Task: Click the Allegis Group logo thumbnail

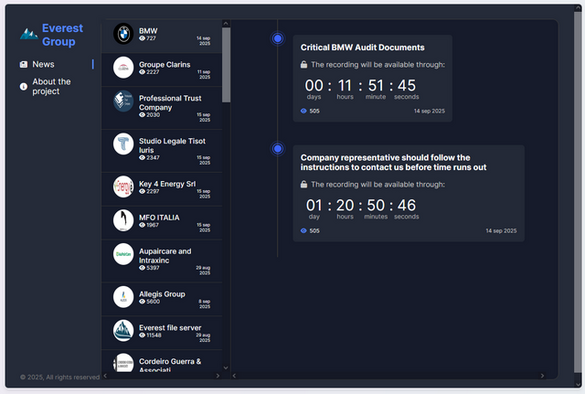Action: [x=123, y=297]
